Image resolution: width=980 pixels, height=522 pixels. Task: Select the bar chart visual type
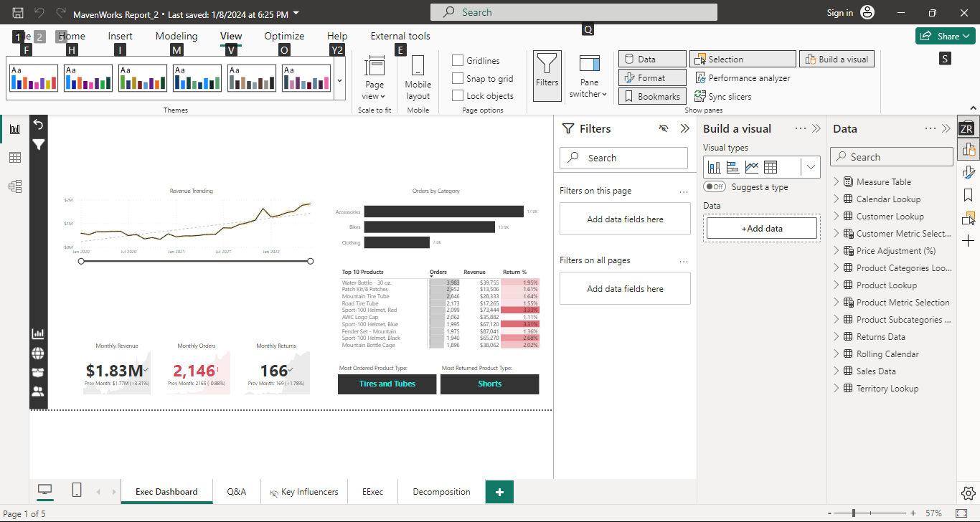tap(733, 167)
